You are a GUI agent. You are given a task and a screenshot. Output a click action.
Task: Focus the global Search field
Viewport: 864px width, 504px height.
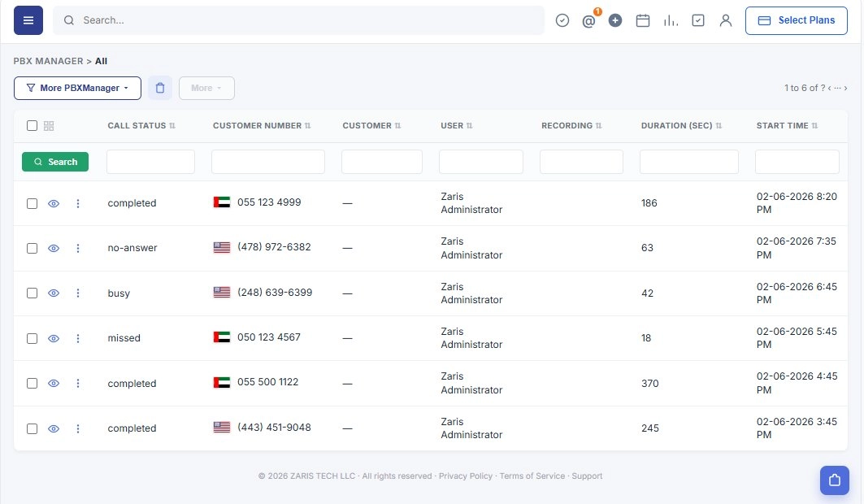(x=298, y=20)
